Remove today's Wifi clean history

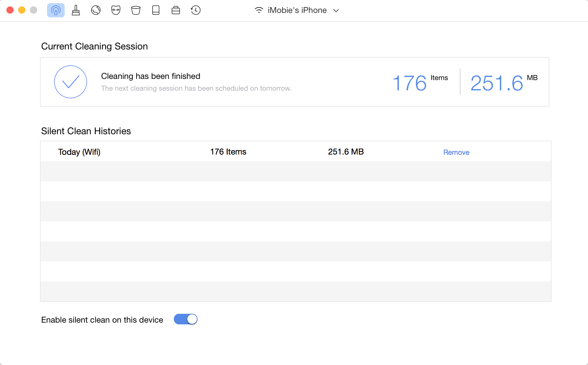(x=456, y=152)
